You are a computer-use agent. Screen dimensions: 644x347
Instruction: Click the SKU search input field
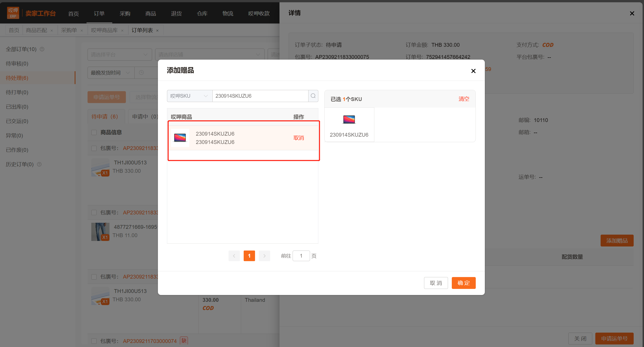pyautogui.click(x=260, y=96)
